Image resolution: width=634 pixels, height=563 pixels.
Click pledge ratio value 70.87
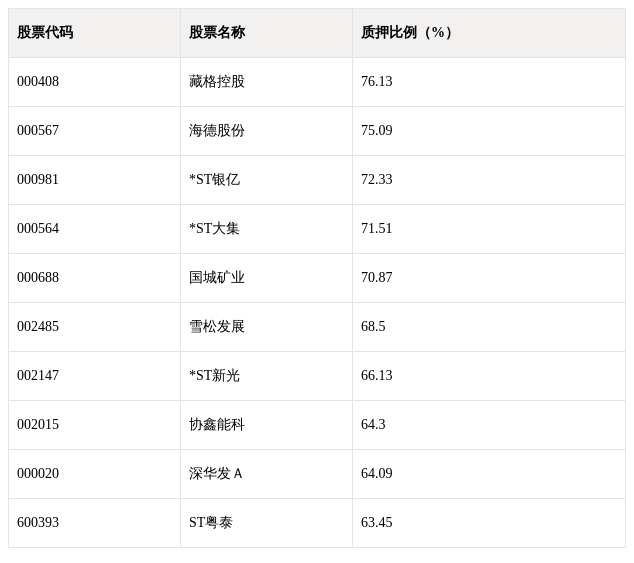[376, 277]
